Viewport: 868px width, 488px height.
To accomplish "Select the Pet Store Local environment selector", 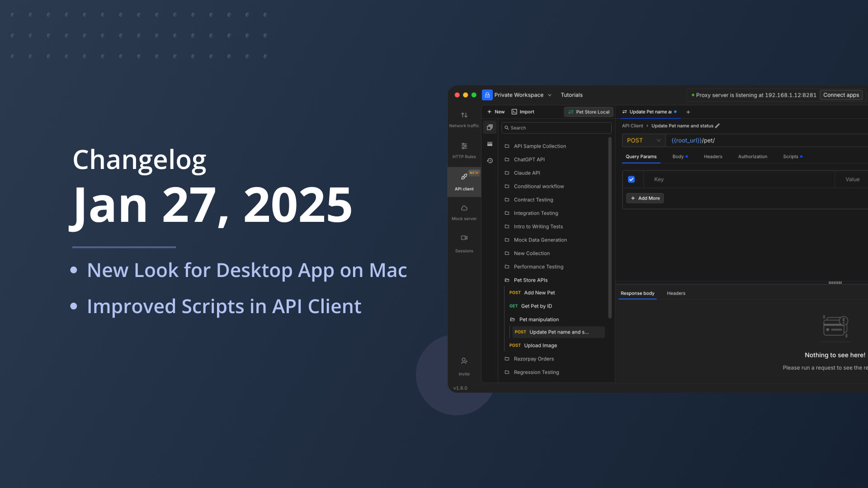I will (x=589, y=112).
